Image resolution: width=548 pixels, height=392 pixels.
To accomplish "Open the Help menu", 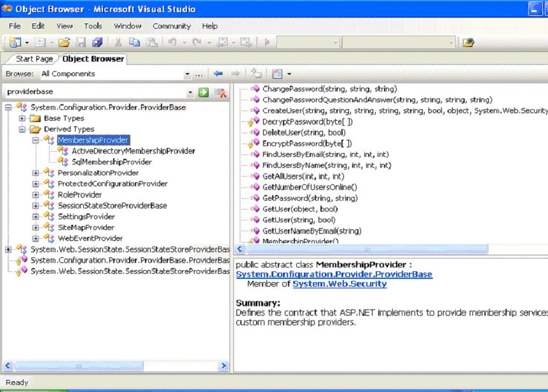I will 210,26.
